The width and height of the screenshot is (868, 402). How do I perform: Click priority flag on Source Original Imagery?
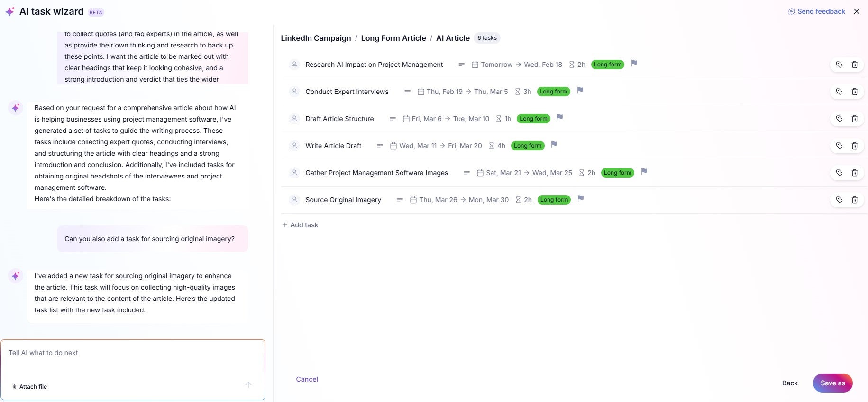[x=581, y=198]
